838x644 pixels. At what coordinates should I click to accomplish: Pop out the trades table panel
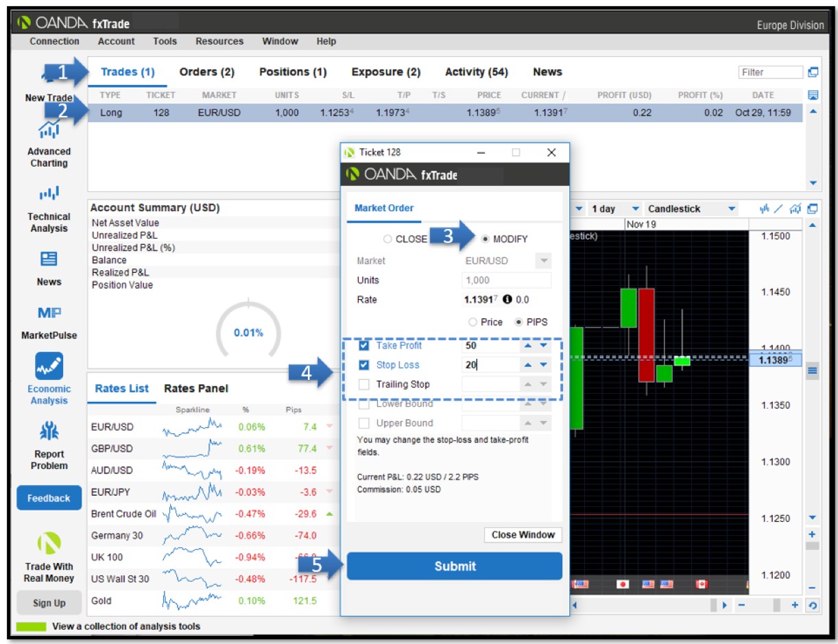[x=813, y=72]
